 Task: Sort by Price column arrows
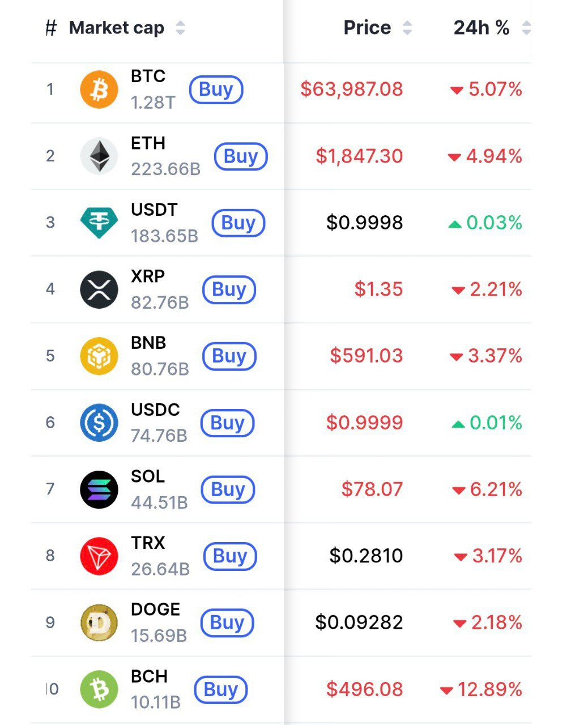[407, 28]
